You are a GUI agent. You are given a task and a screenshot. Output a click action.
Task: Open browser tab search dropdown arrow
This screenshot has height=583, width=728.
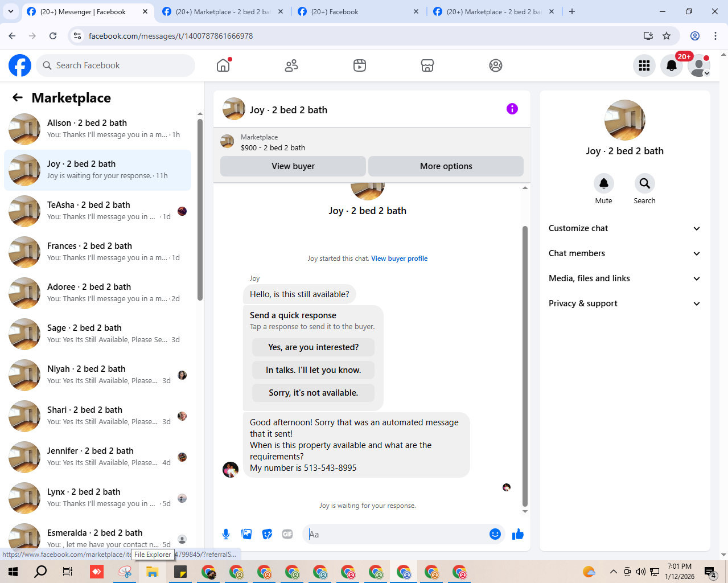point(10,11)
